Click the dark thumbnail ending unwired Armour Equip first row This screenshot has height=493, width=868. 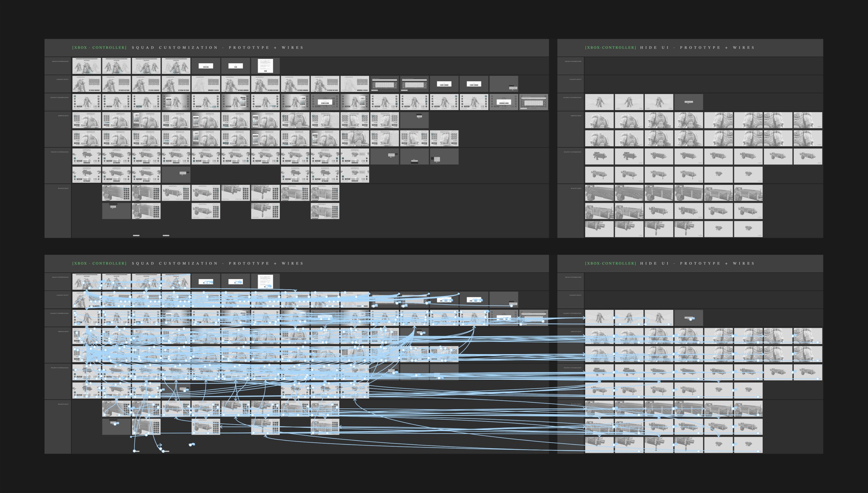(414, 120)
